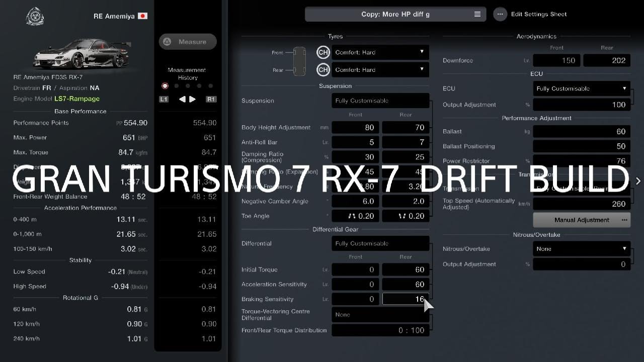644x362 pixels.
Task: Click the R1 shoulder button icon
Action: coord(211,99)
